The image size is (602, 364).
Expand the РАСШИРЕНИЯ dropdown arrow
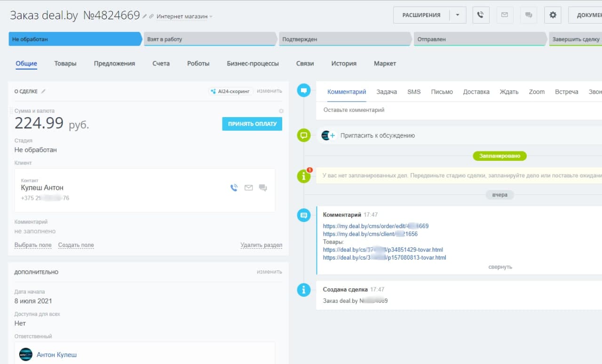(x=457, y=15)
